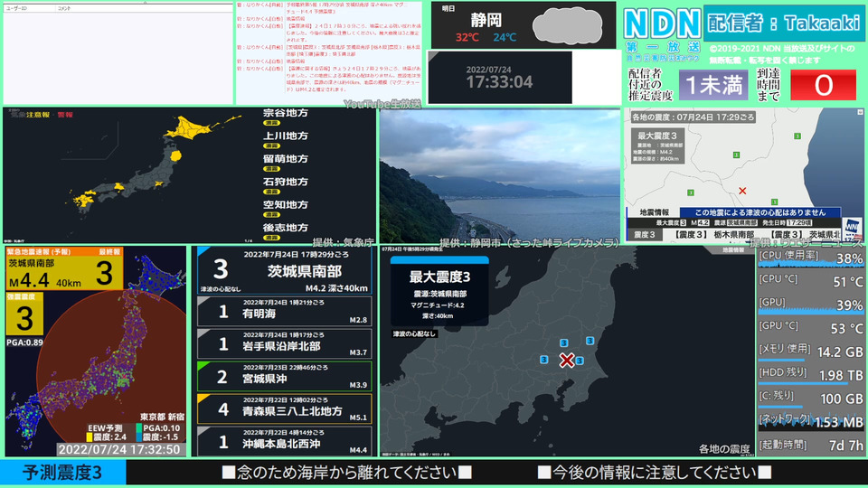Select the 有明海 M2.8 earthquake entry
This screenshot has height=488, width=868.
[285, 311]
